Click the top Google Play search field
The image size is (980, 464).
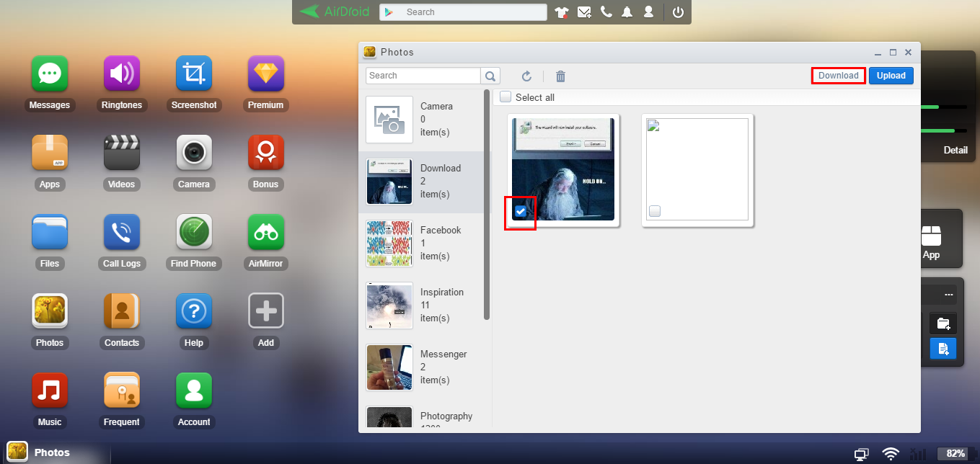click(x=463, y=12)
